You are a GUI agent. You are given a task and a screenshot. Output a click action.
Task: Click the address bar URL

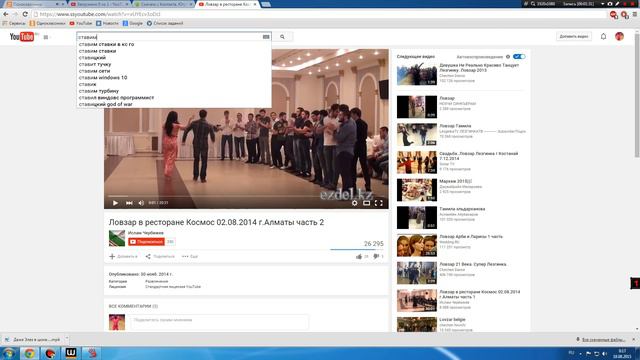[100, 14]
